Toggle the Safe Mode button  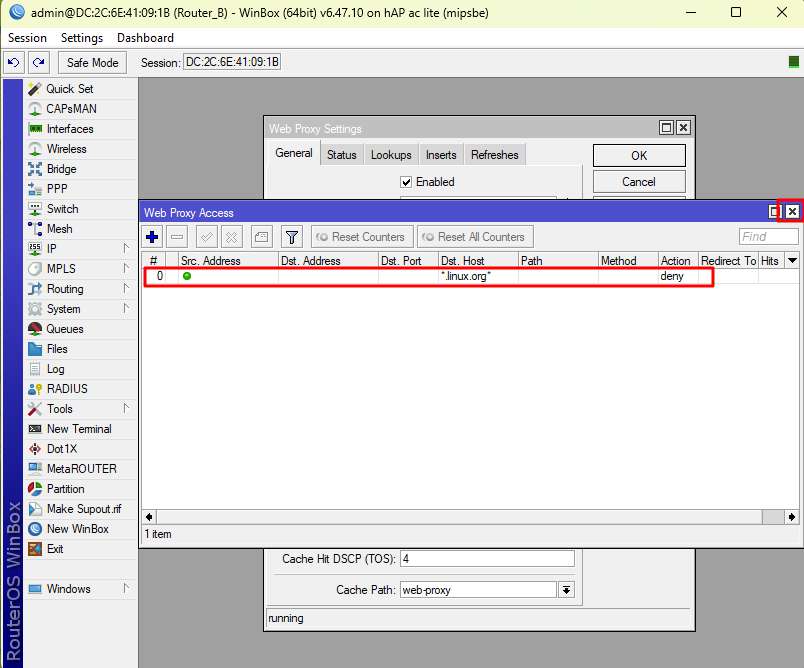[x=92, y=62]
